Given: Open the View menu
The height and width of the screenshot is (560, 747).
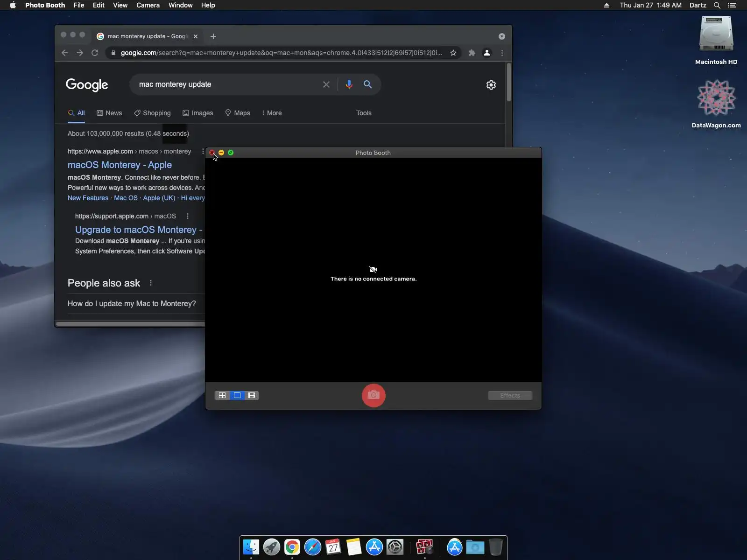Looking at the screenshot, I should point(120,5).
